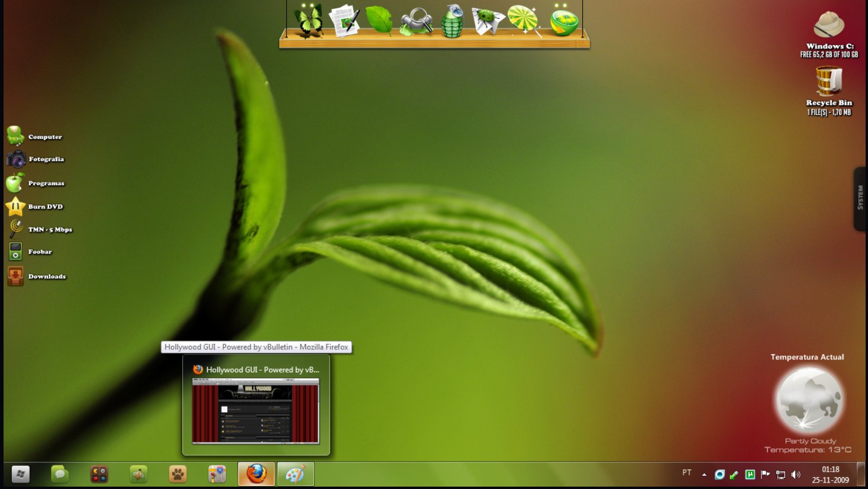Image resolution: width=868 pixels, height=489 pixels.
Task: Click the "1 FILE(S) - 1,70 MB" text
Action: click(x=829, y=112)
